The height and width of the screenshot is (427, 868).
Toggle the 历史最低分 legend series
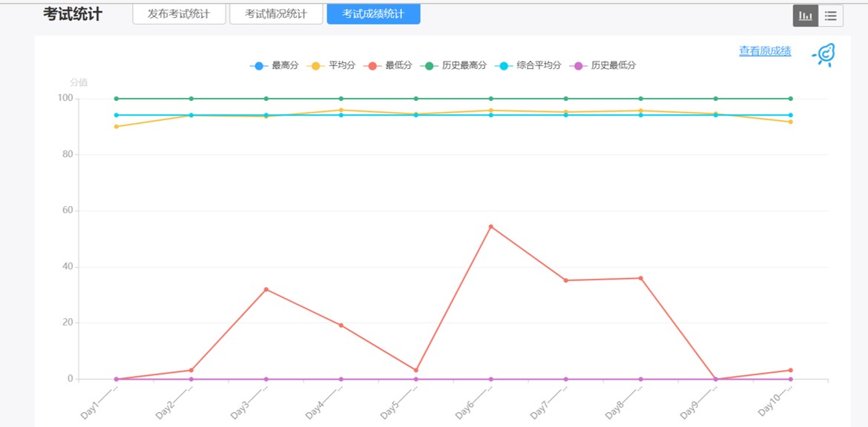602,65
